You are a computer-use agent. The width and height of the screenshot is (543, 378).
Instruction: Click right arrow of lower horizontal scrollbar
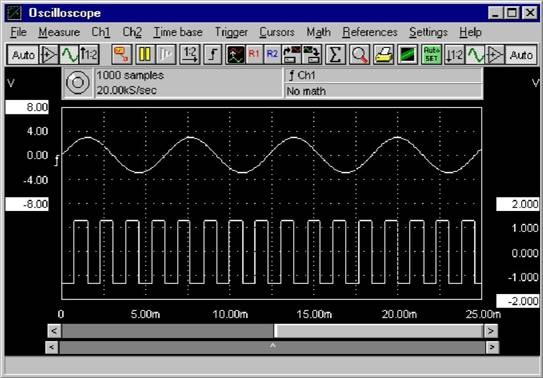coord(492,346)
